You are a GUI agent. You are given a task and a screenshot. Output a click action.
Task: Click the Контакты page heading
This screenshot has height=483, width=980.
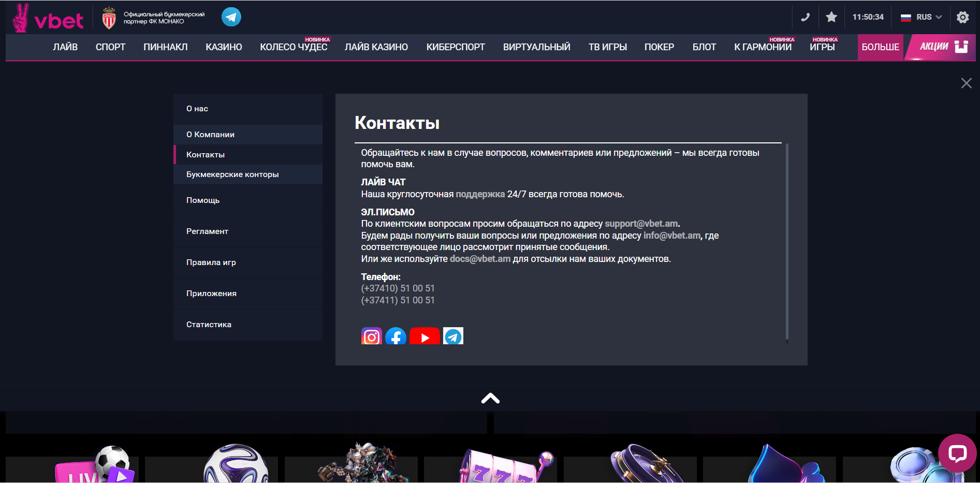click(397, 123)
